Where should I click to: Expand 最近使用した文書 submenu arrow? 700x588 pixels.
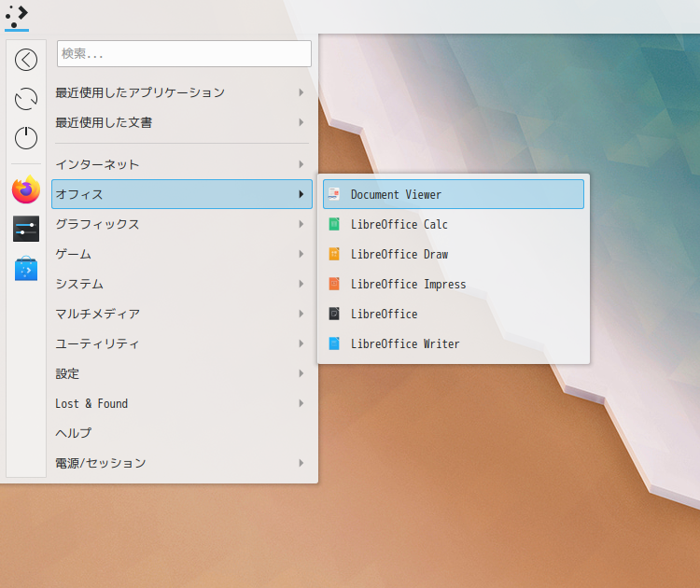[x=301, y=122]
